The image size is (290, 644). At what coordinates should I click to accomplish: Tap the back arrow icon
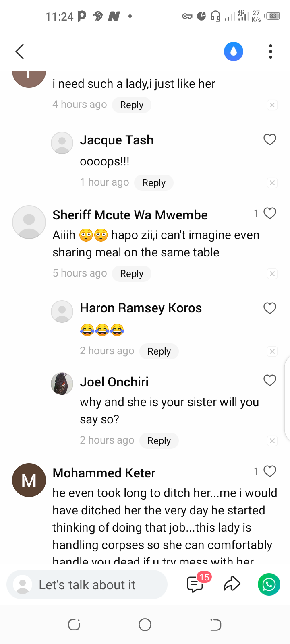(20, 52)
